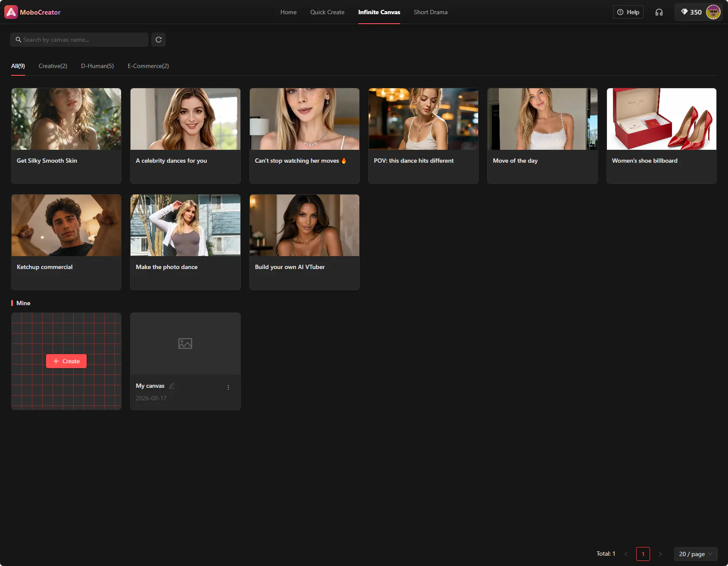Filter by E-Commerce(2) category
Screen dimensions: 728x566
click(x=148, y=66)
